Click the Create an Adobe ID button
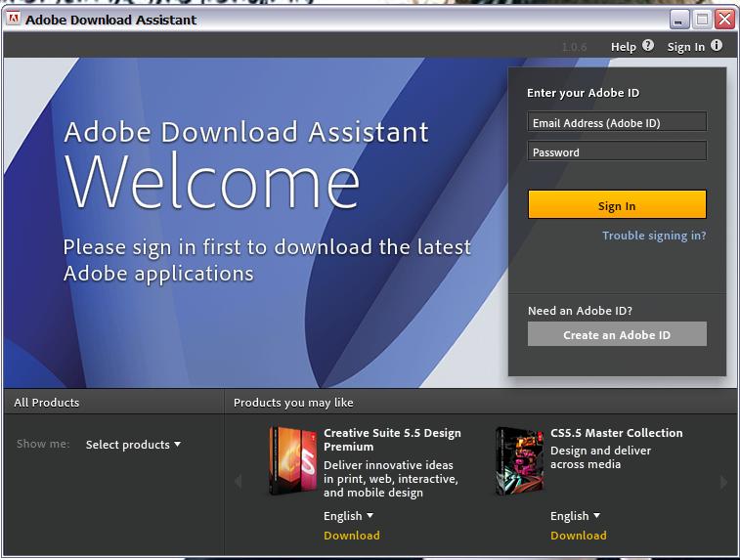 coord(617,335)
